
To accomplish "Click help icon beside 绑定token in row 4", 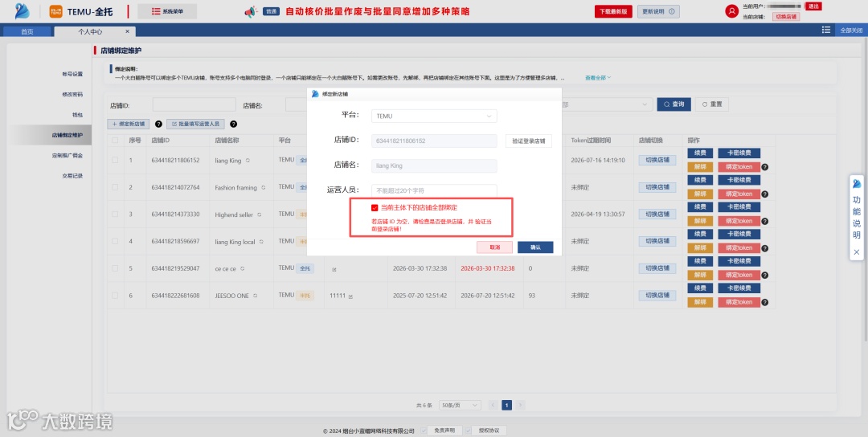I will [764, 248].
